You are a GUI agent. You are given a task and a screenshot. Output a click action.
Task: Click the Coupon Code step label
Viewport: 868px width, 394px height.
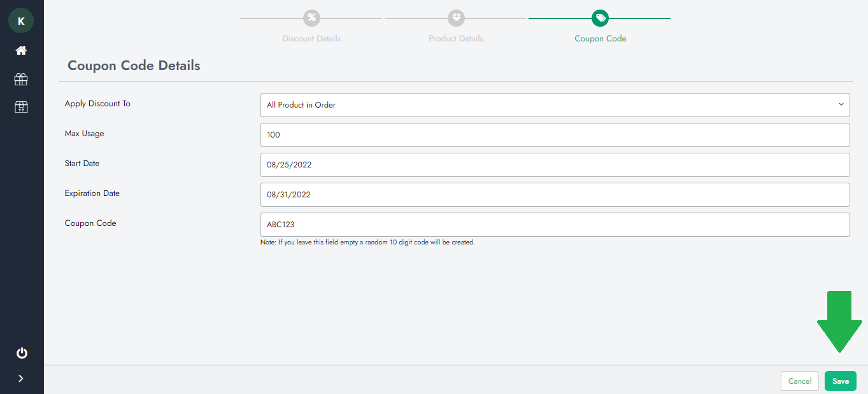(600, 39)
